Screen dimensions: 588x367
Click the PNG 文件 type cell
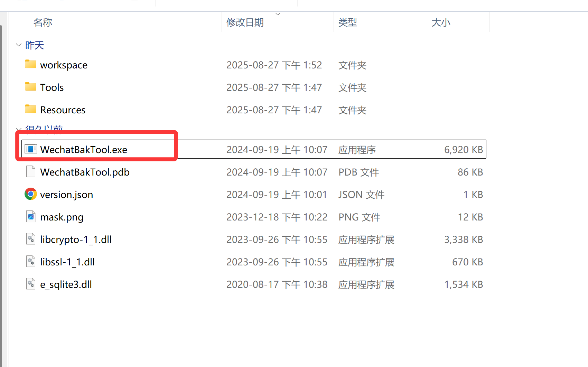coord(360,217)
